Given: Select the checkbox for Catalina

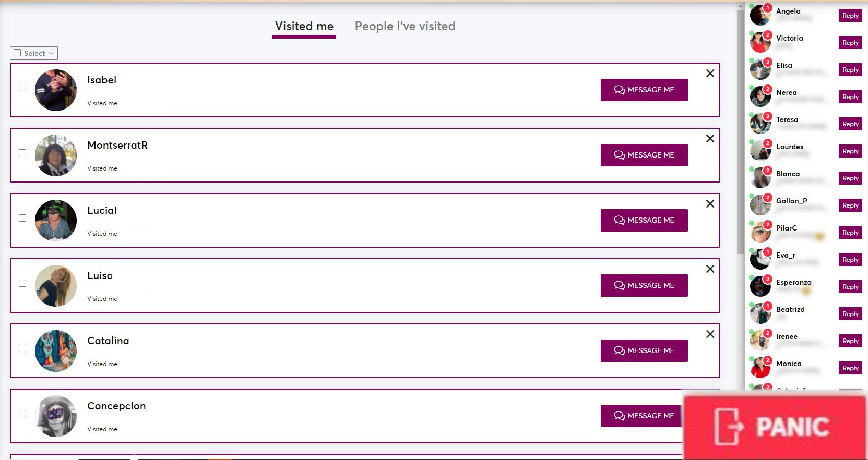Looking at the screenshot, I should [22, 348].
